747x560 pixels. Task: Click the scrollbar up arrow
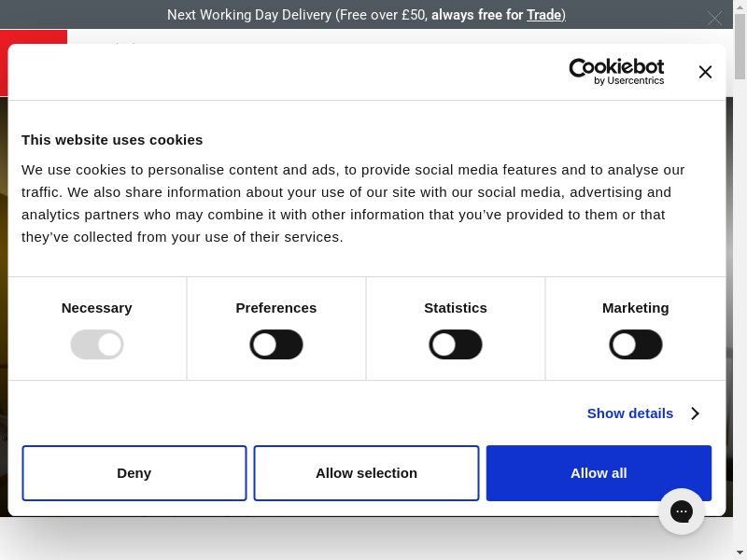click(x=740, y=7)
